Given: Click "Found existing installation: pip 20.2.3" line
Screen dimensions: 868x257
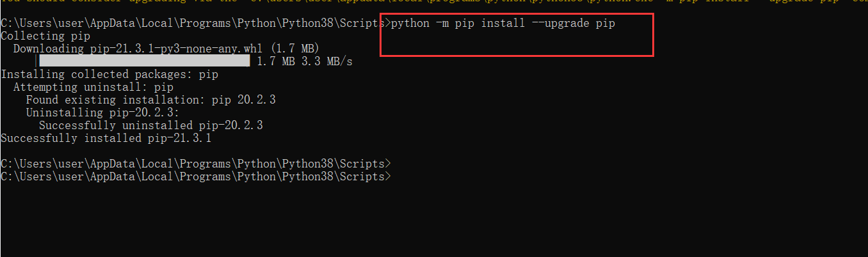Looking at the screenshot, I should click(151, 100).
